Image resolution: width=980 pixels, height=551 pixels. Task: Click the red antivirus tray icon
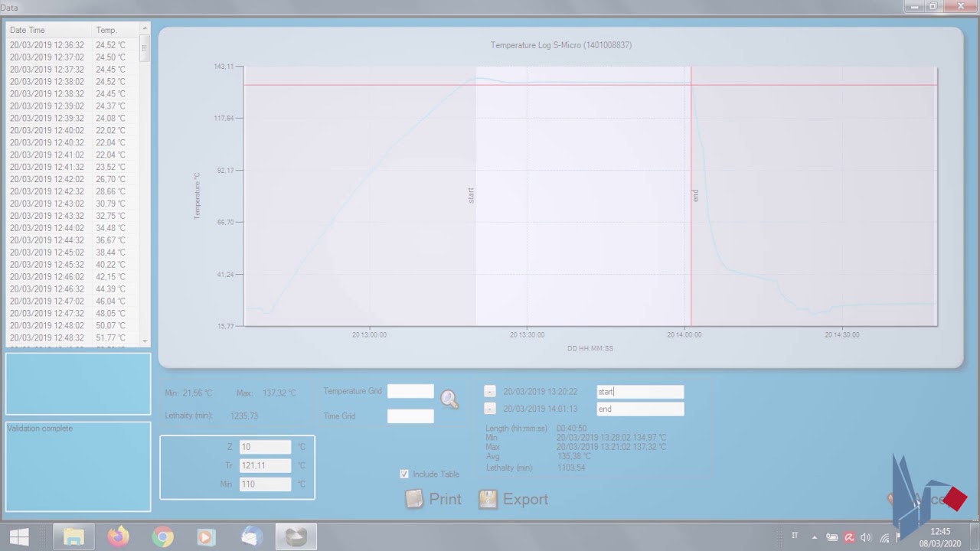click(x=849, y=538)
